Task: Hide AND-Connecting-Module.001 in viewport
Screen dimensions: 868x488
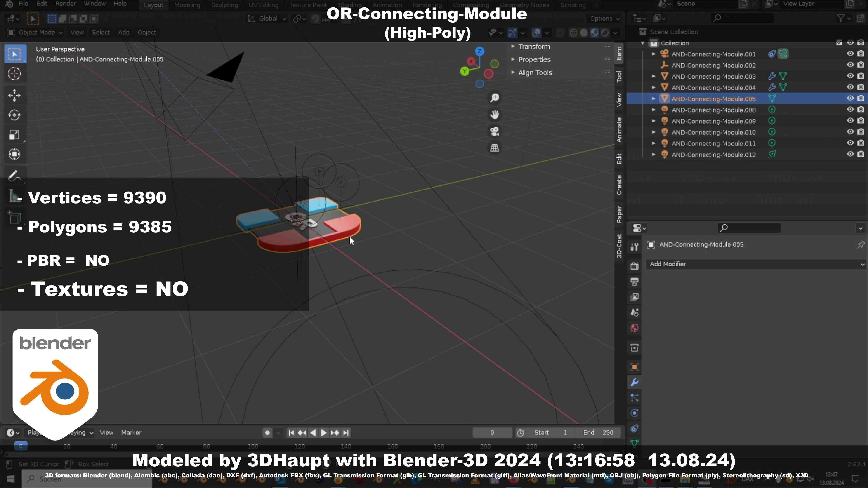Action: pyautogui.click(x=850, y=54)
